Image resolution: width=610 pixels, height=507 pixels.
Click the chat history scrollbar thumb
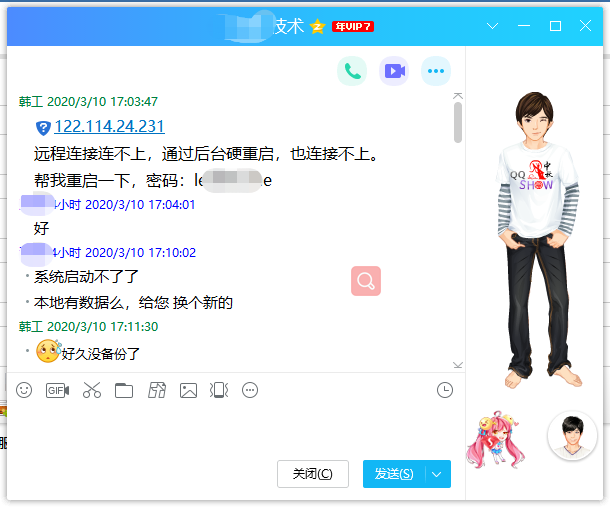pos(458,122)
